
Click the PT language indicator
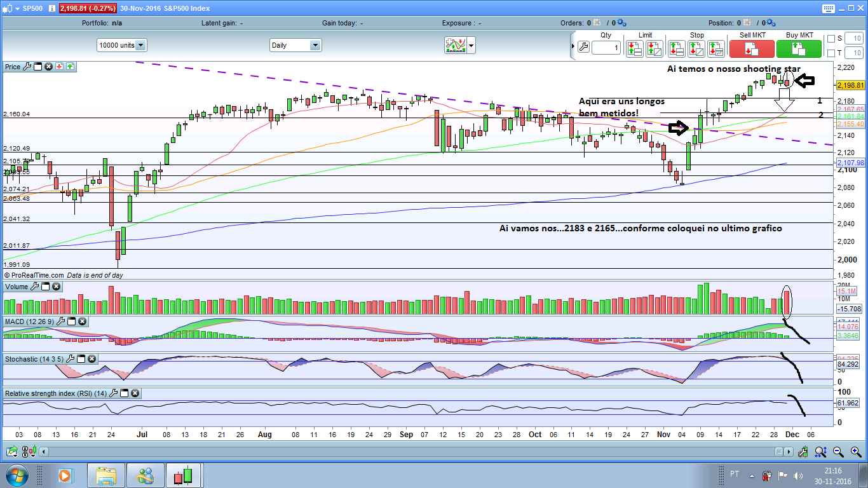pyautogui.click(x=735, y=474)
